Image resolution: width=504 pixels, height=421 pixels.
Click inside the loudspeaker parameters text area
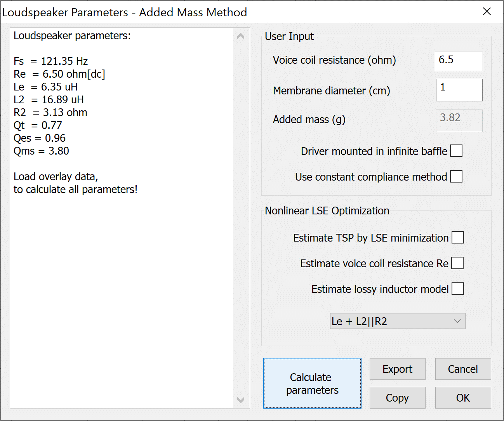pos(121,291)
